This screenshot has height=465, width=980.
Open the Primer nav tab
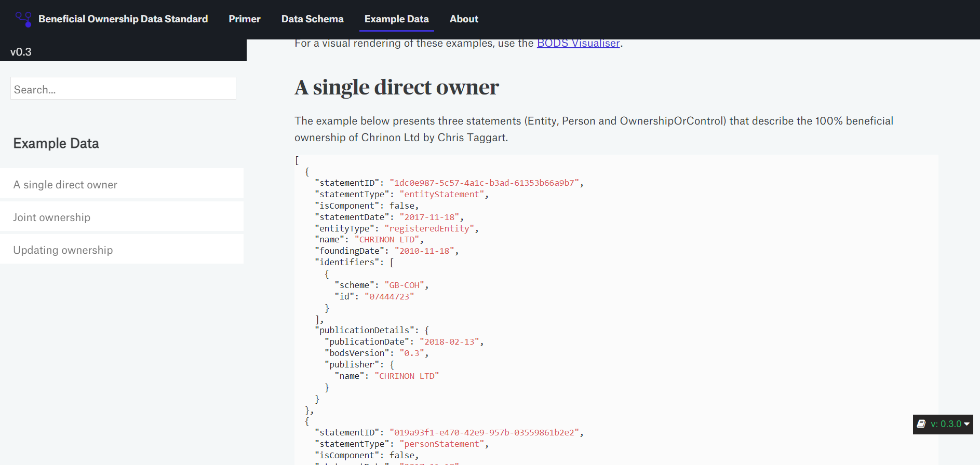click(x=244, y=19)
